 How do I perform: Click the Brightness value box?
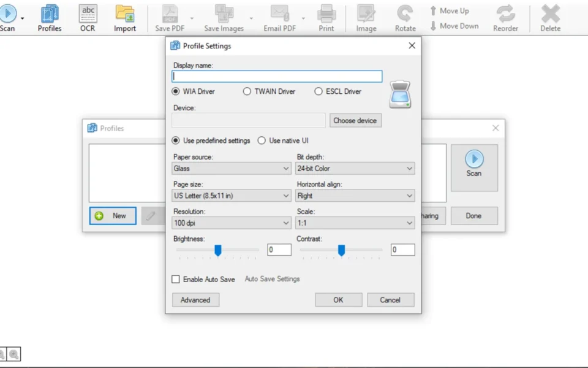click(x=279, y=250)
